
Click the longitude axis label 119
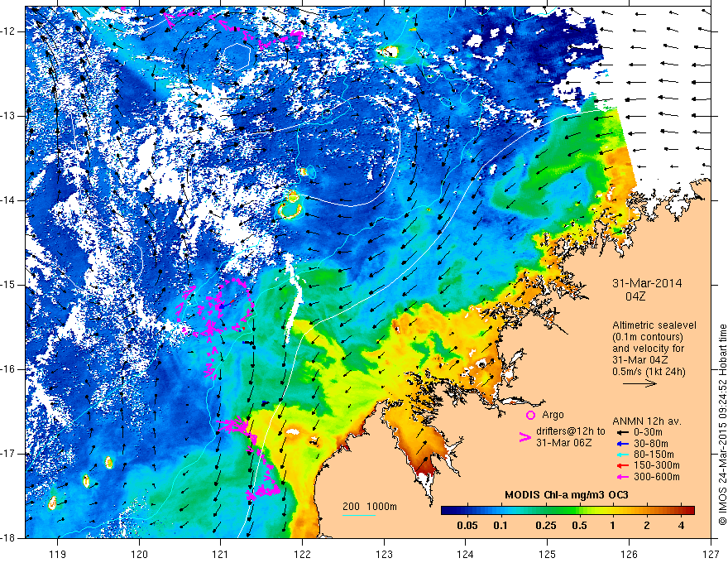pyautogui.click(x=58, y=554)
